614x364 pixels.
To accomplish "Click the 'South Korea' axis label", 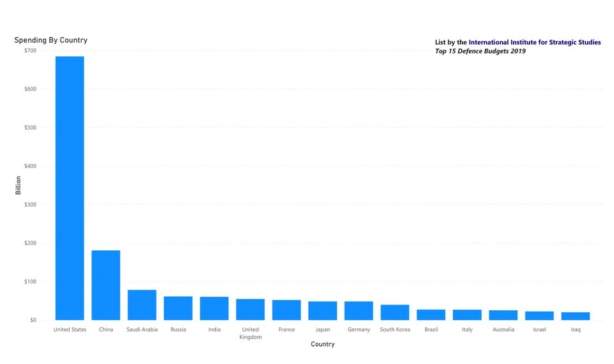I will pos(395,329).
